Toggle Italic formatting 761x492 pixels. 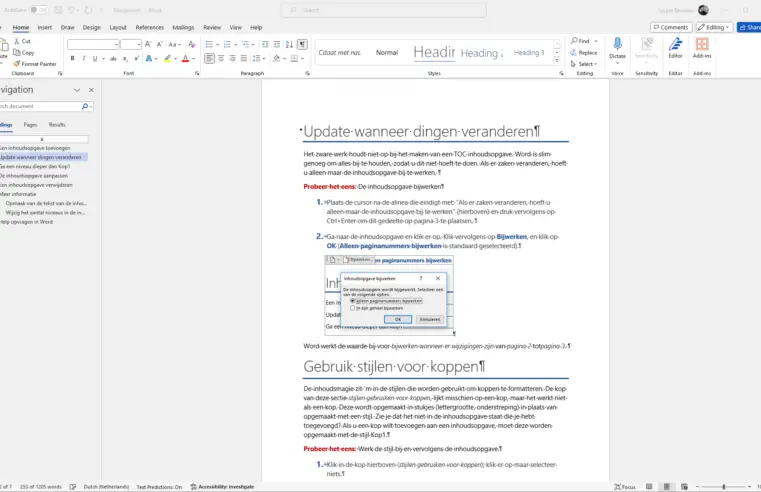pos(83,58)
